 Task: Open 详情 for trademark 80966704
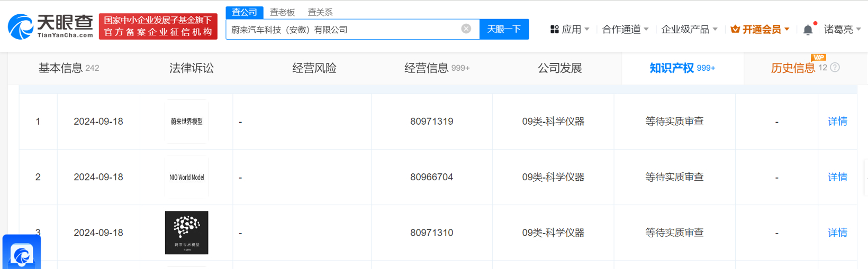[837, 177]
